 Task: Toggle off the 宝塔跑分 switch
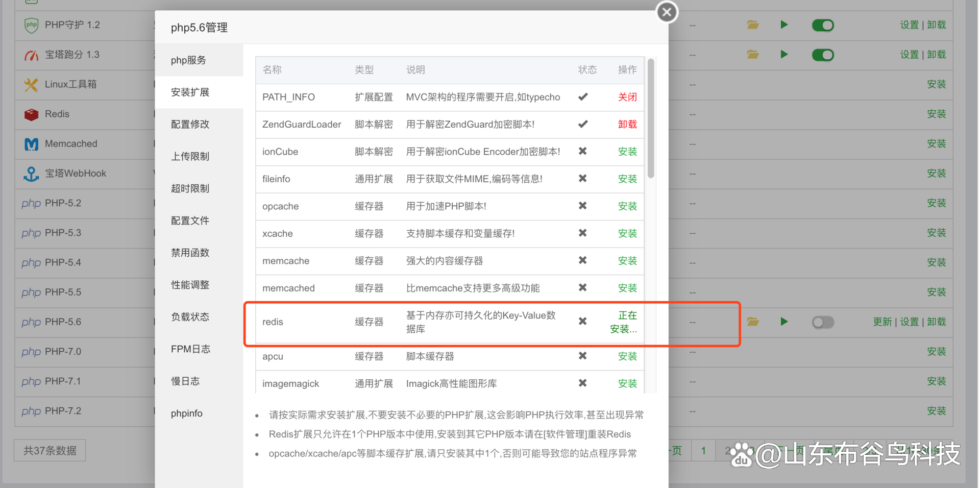[823, 55]
